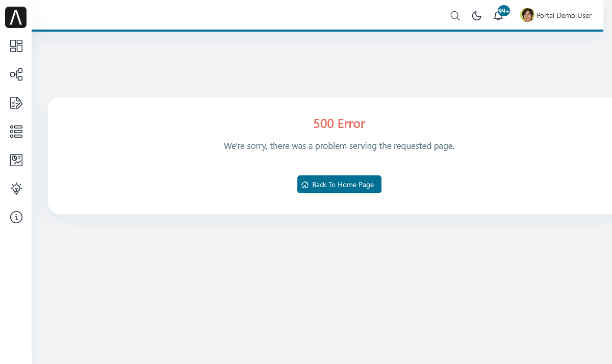The width and height of the screenshot is (612, 364).
Task: Open the reports chart icon in sidebar
Action: (x=16, y=160)
